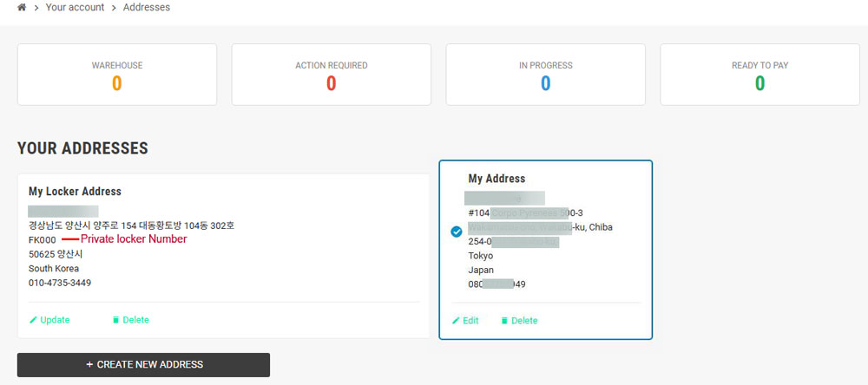Image resolution: width=868 pixels, height=385 pixels.
Task: Toggle the selected checkmark on My Address
Action: tap(457, 232)
